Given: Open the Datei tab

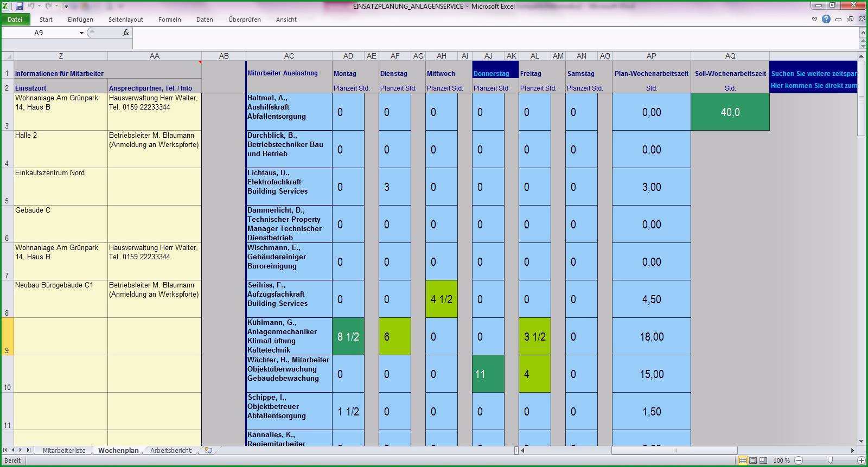Looking at the screenshot, I should tap(15, 20).
